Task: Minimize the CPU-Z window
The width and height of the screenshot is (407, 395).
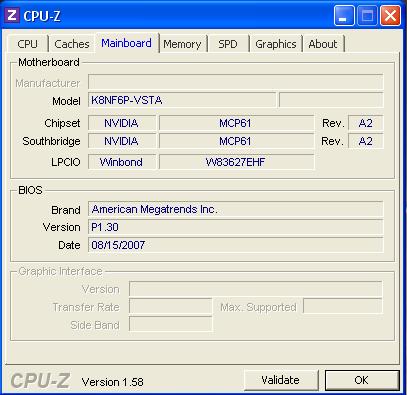Action: pos(344,15)
